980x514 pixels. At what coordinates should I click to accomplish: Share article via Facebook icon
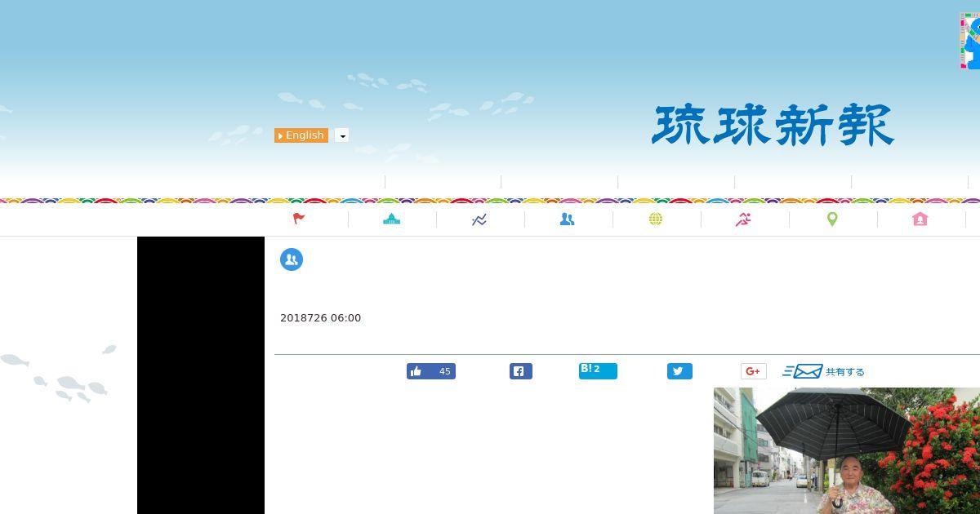[x=521, y=371]
